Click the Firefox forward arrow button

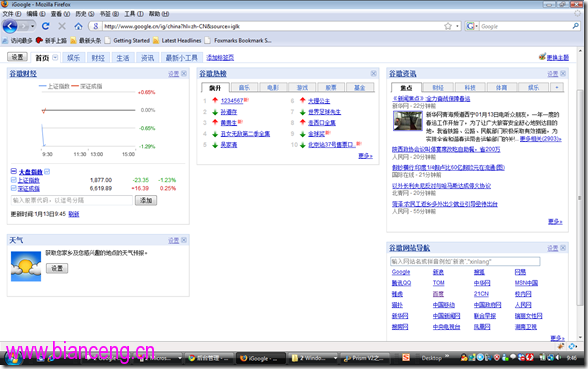click(24, 26)
